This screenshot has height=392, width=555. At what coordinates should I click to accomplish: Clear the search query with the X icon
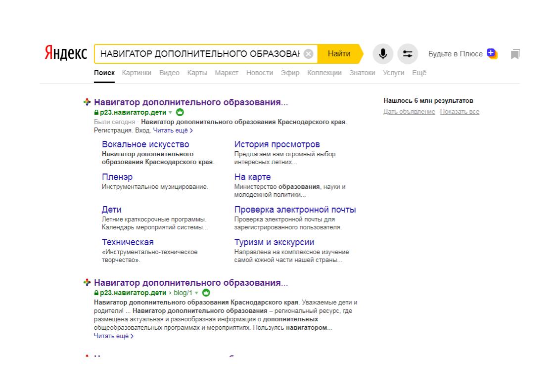pyautogui.click(x=309, y=54)
